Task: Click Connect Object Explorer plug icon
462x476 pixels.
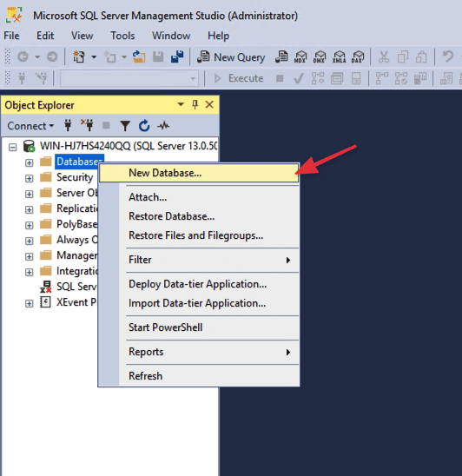Action: point(68,125)
